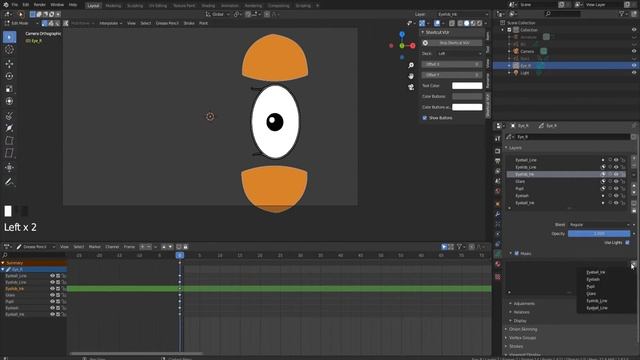Choose the Rotate tool in the left toolbar

[9, 76]
